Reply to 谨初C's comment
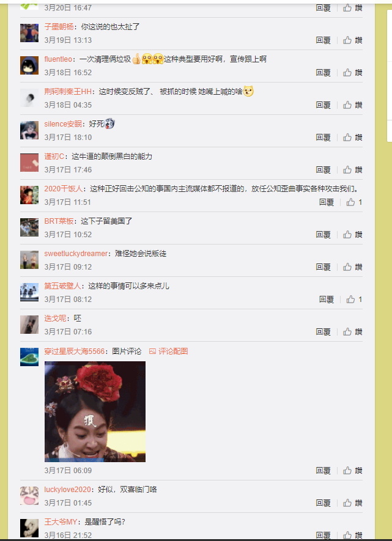The image size is (392, 541). (324, 170)
